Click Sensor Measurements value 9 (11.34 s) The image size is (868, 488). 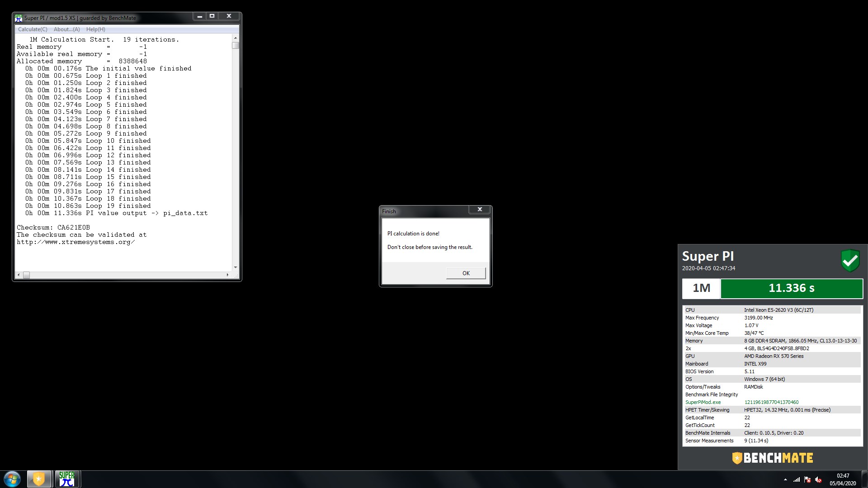tap(756, 441)
